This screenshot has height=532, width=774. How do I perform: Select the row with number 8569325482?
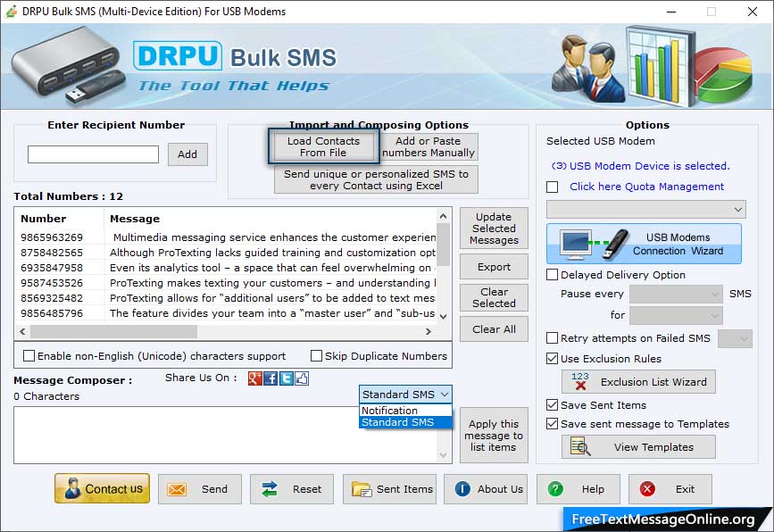click(x=227, y=298)
